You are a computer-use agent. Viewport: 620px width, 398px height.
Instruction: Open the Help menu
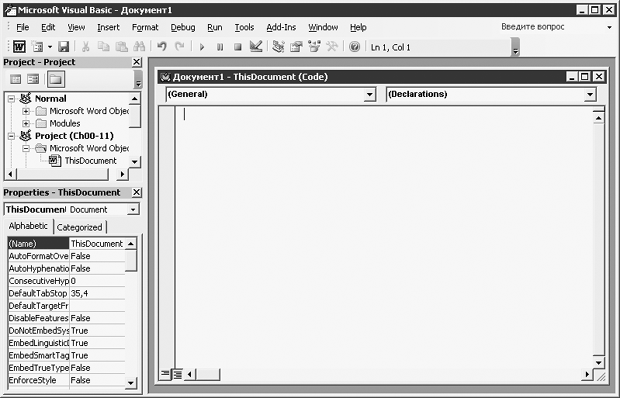pos(358,27)
